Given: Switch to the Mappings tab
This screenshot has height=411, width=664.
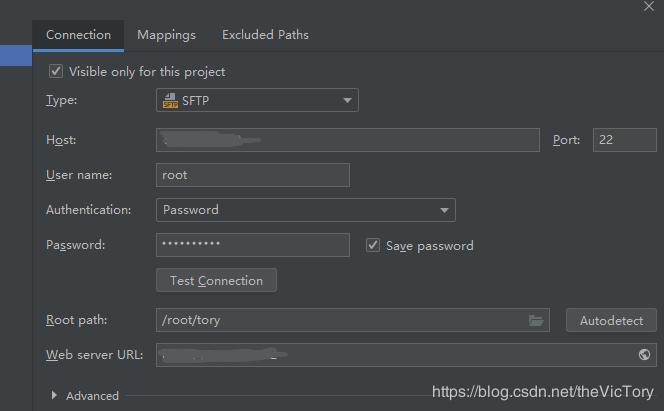Looking at the screenshot, I should point(166,35).
